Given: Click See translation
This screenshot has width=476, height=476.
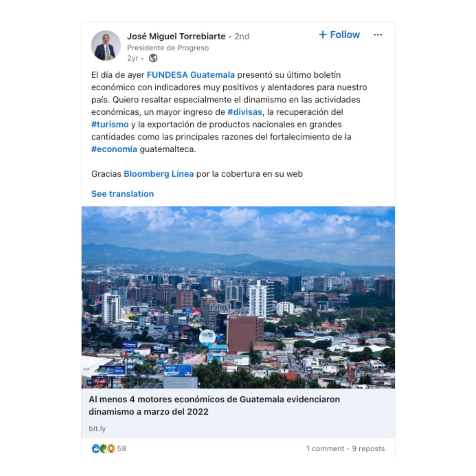Looking at the screenshot, I should (x=122, y=194).
